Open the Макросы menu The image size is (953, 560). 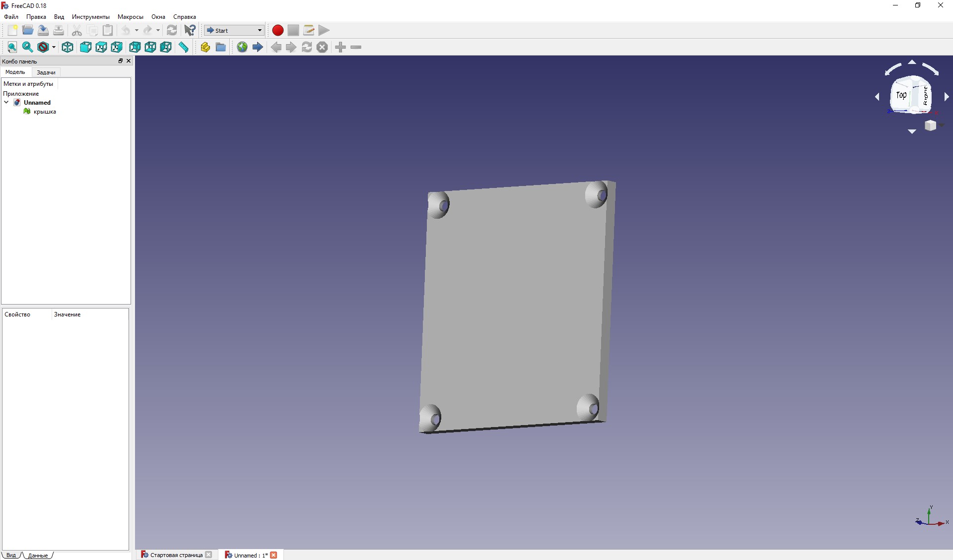click(130, 17)
